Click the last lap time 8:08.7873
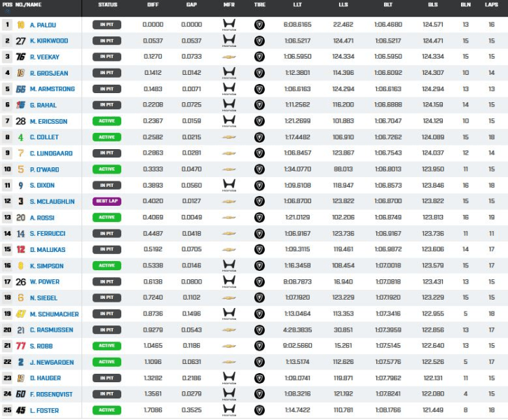508x420 pixels. click(x=297, y=281)
